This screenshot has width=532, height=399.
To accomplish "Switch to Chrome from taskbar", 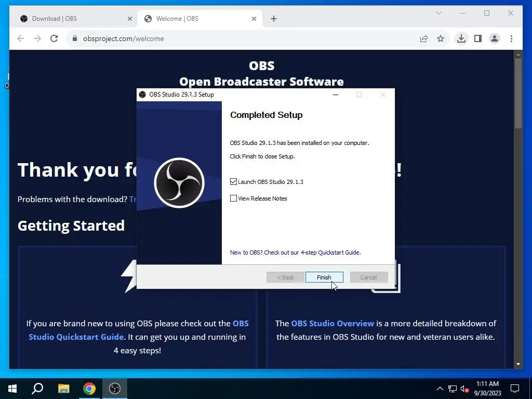I will point(89,389).
